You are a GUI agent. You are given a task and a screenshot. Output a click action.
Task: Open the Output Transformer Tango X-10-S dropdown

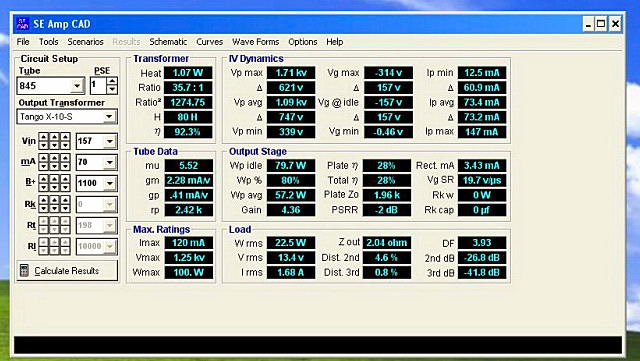click(x=109, y=117)
